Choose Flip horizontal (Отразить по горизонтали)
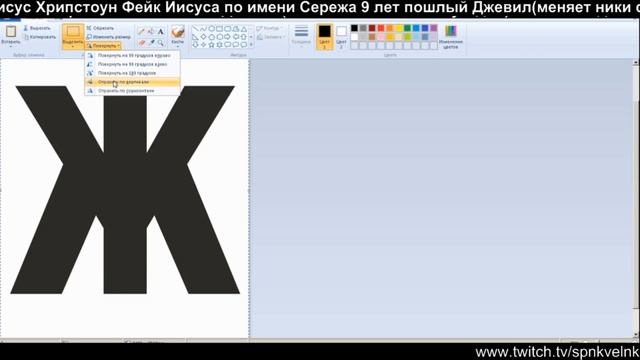Viewport: 640px width, 360px height. [x=132, y=91]
